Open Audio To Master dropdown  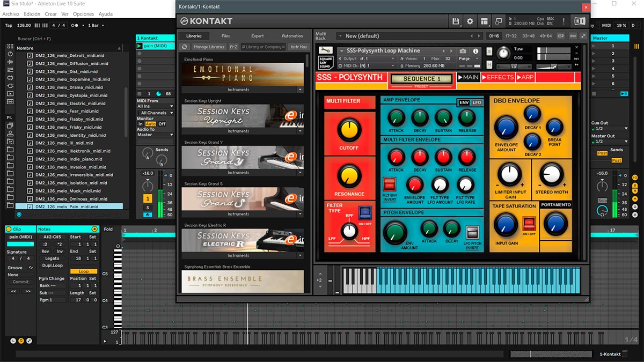[156, 135]
